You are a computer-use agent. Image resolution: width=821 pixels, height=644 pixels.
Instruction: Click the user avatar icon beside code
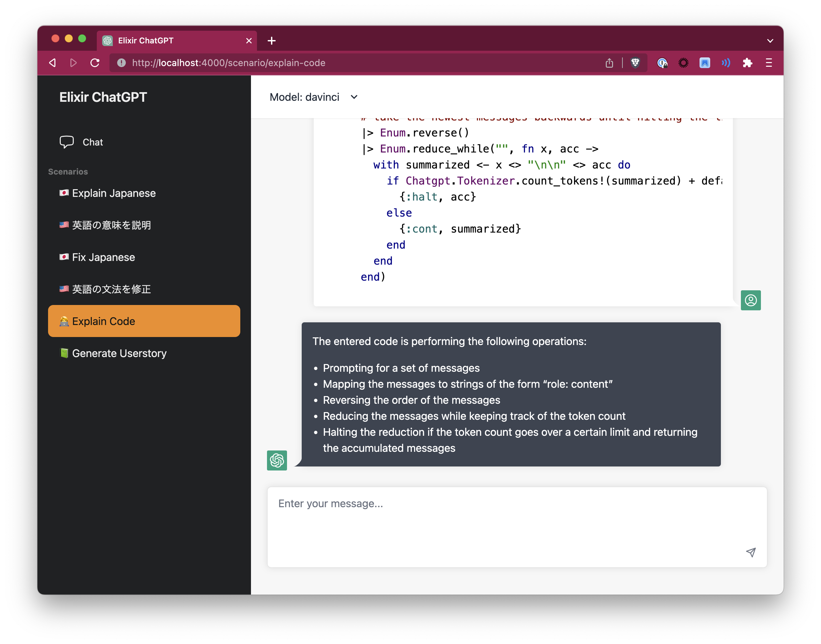pos(751,300)
